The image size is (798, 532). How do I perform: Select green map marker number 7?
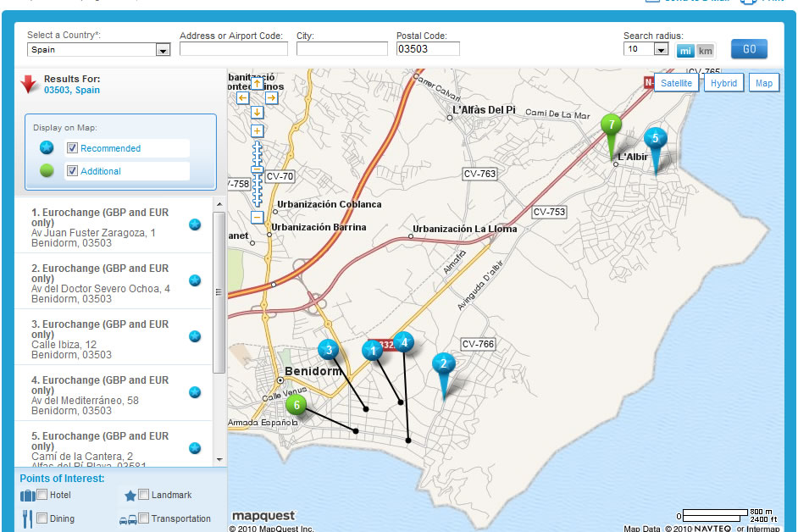612,125
